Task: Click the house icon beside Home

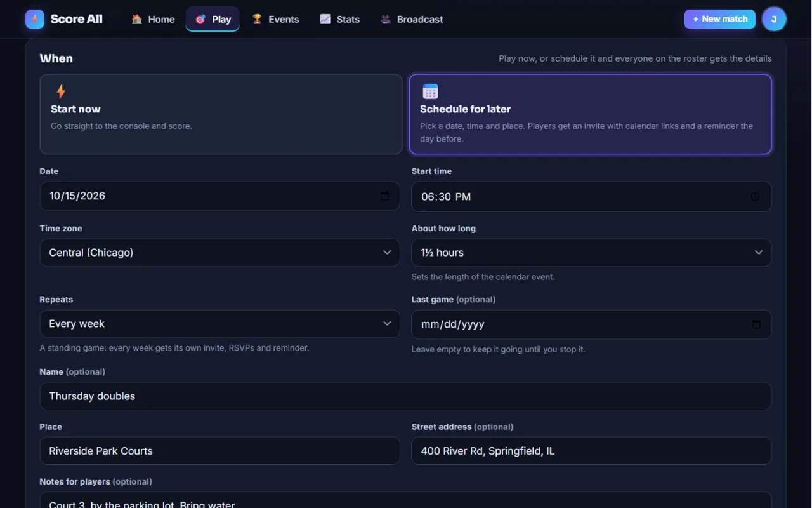Action: (x=136, y=19)
